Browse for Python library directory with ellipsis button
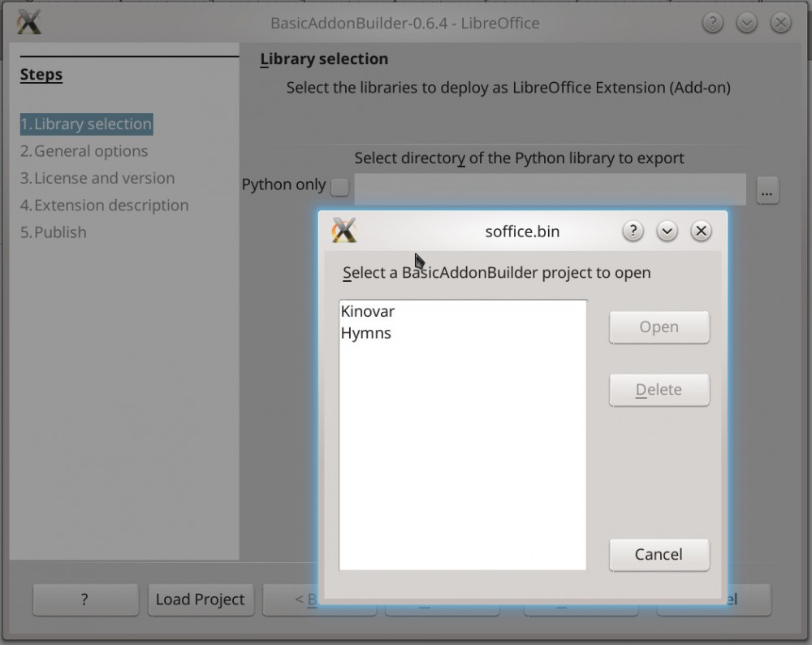This screenshot has height=645, width=812. click(767, 190)
